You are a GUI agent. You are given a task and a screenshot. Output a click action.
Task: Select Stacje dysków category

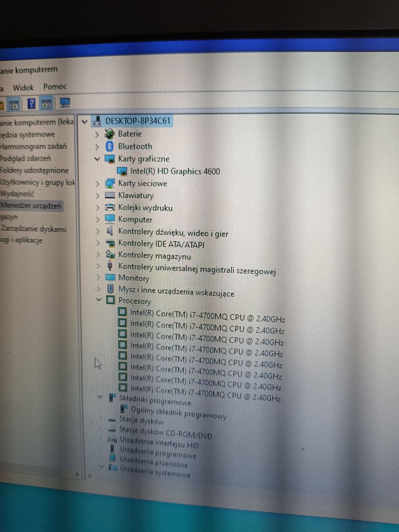[141, 420]
